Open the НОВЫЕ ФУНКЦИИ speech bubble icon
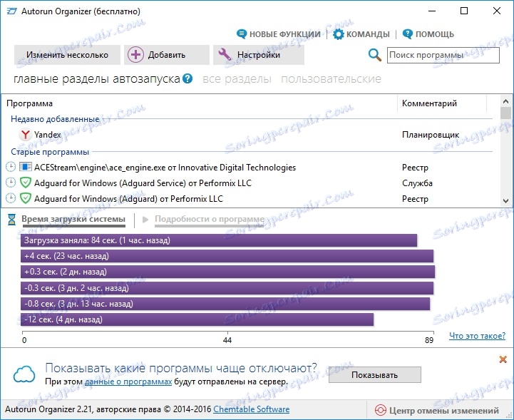 tap(242, 34)
